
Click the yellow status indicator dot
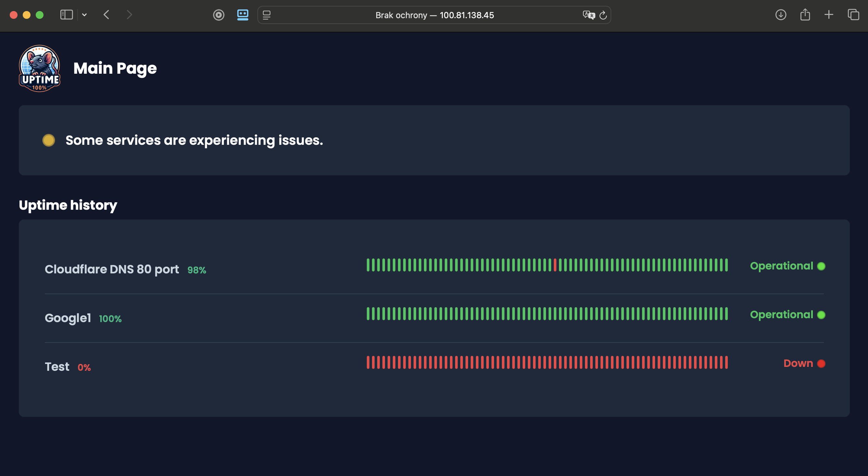pyautogui.click(x=49, y=140)
